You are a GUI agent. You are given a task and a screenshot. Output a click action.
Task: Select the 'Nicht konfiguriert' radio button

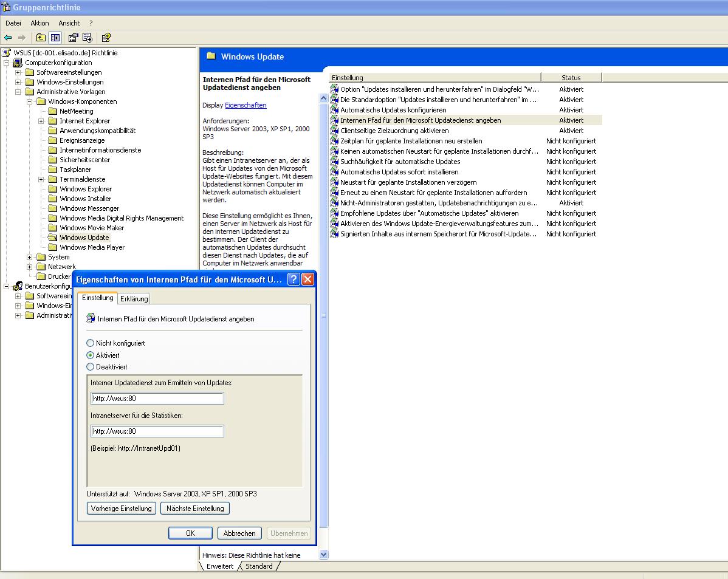click(x=90, y=343)
